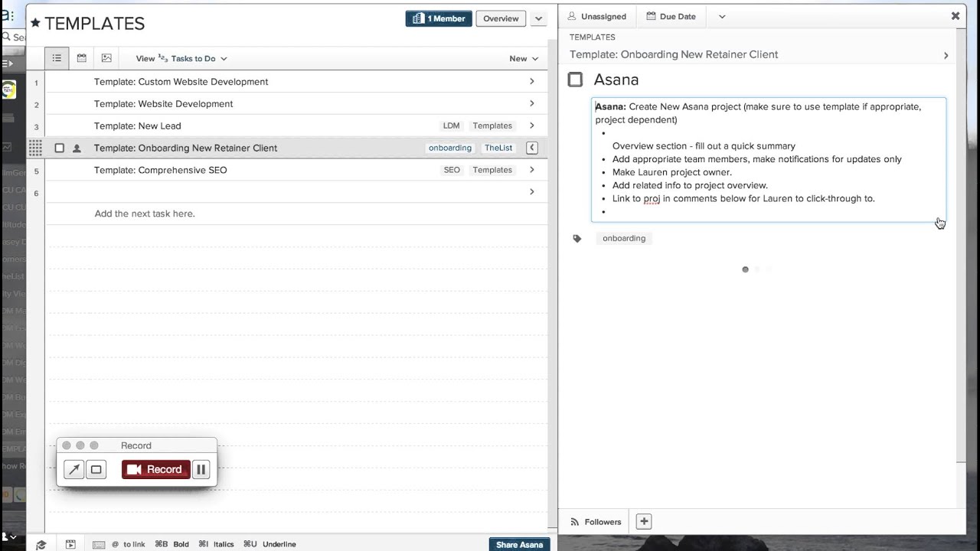980x551 pixels.
Task: Collapse details of Onboarding New Retainer Client row
Action: pyautogui.click(x=532, y=148)
